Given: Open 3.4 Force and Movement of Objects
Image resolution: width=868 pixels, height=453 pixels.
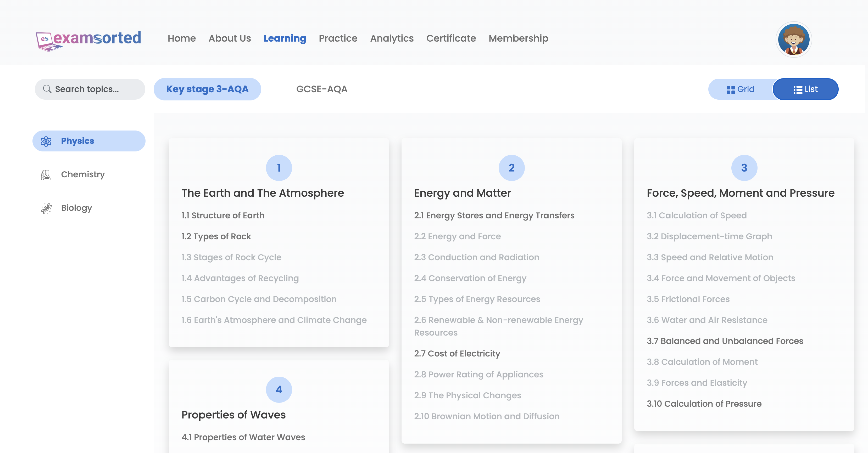Looking at the screenshot, I should tap(721, 278).
